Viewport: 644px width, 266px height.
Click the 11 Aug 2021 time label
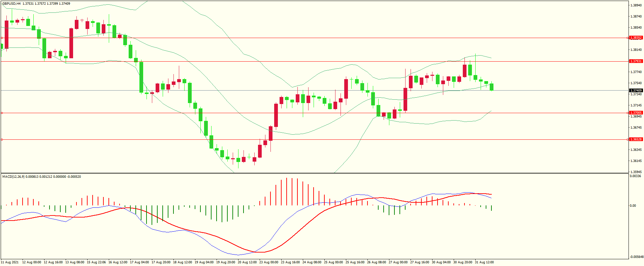pyautogui.click(x=10, y=262)
